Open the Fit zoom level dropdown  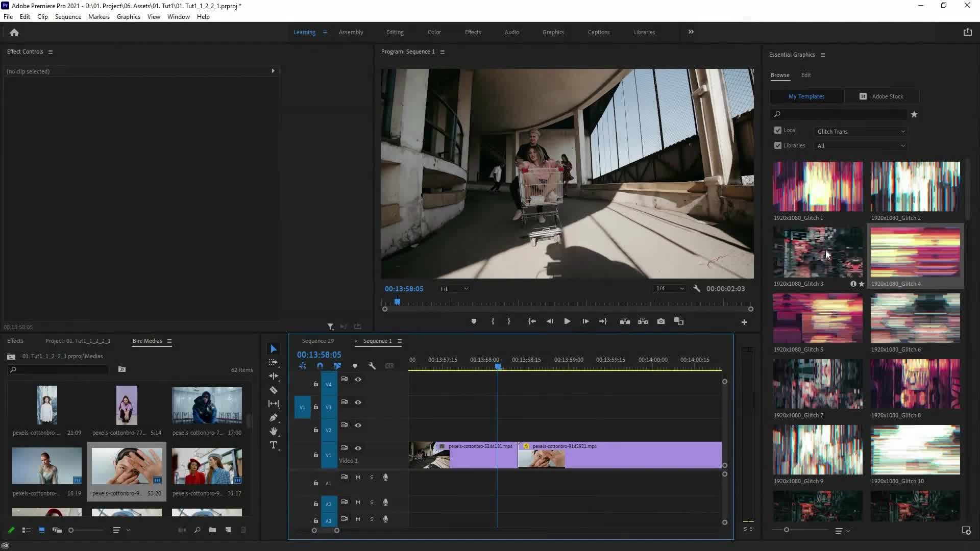coord(454,289)
